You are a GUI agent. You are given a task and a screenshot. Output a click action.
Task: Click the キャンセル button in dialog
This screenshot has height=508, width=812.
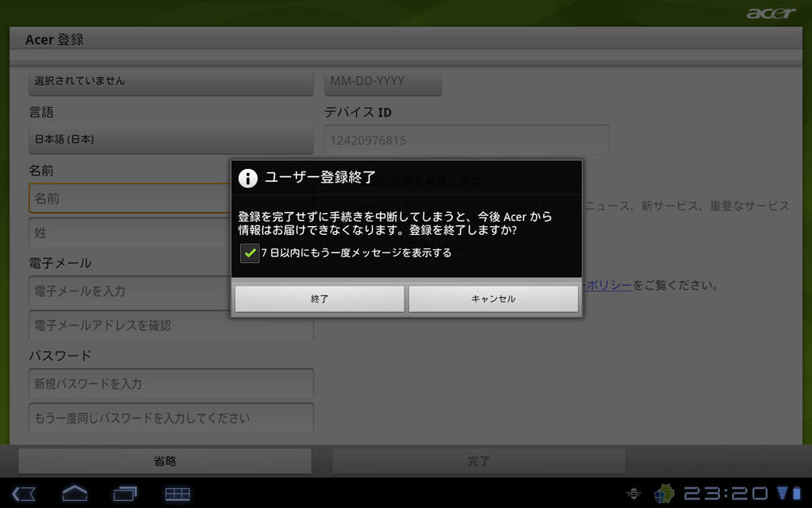pos(493,299)
